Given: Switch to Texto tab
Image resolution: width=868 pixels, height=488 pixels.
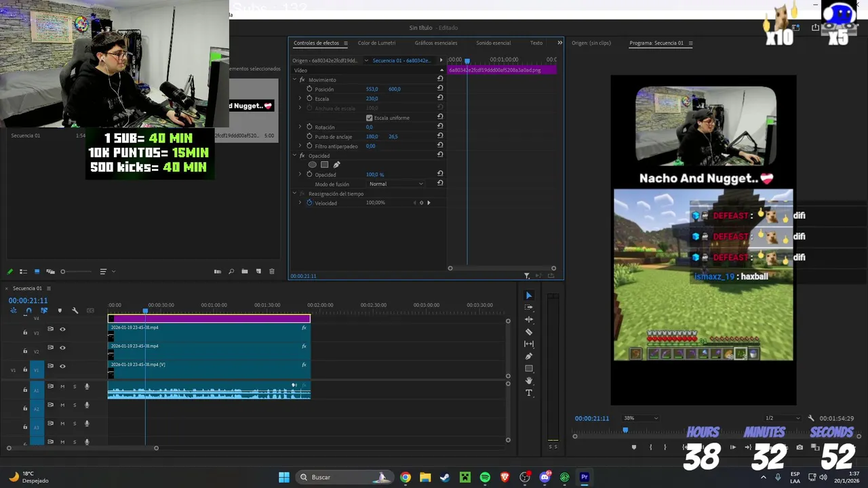Looking at the screenshot, I should pyautogui.click(x=536, y=43).
